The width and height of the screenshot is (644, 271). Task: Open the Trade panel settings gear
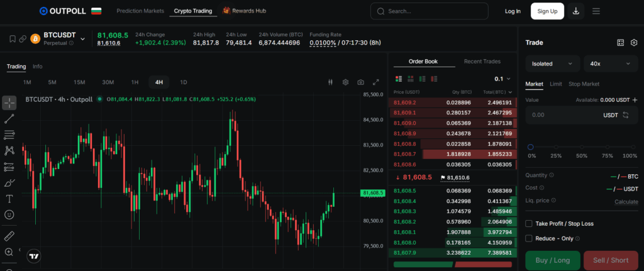(634, 43)
